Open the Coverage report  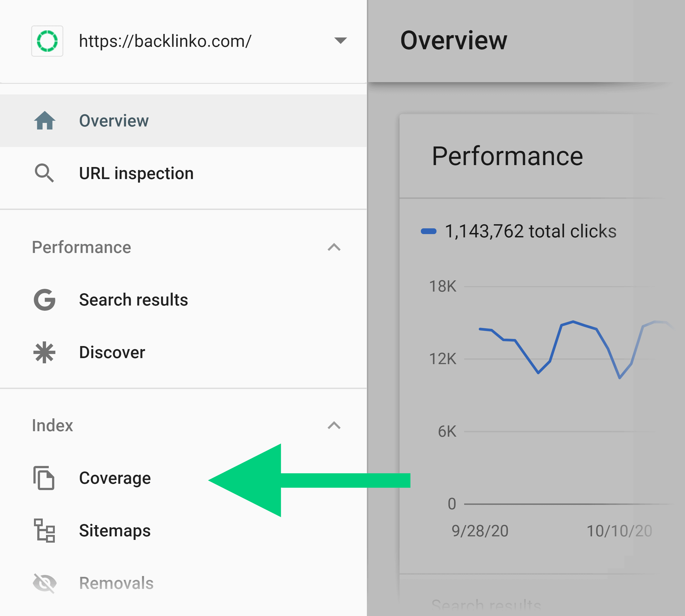click(115, 478)
